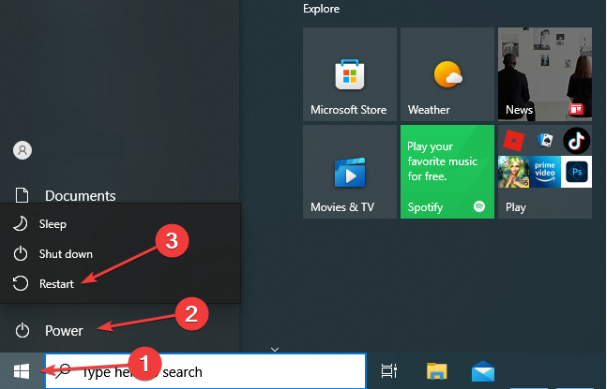Launch the Movies & TV tile
This screenshot has width=607, height=389.
point(350,171)
